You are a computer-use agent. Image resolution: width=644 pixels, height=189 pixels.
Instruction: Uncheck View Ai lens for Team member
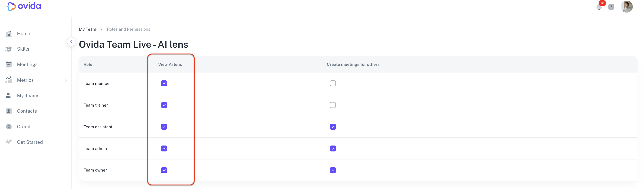pos(164,83)
